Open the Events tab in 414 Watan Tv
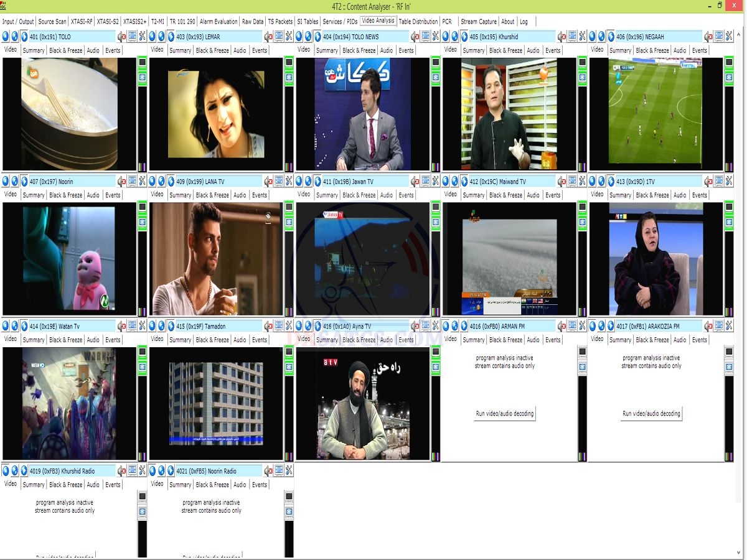The width and height of the screenshot is (747, 560). [113, 340]
